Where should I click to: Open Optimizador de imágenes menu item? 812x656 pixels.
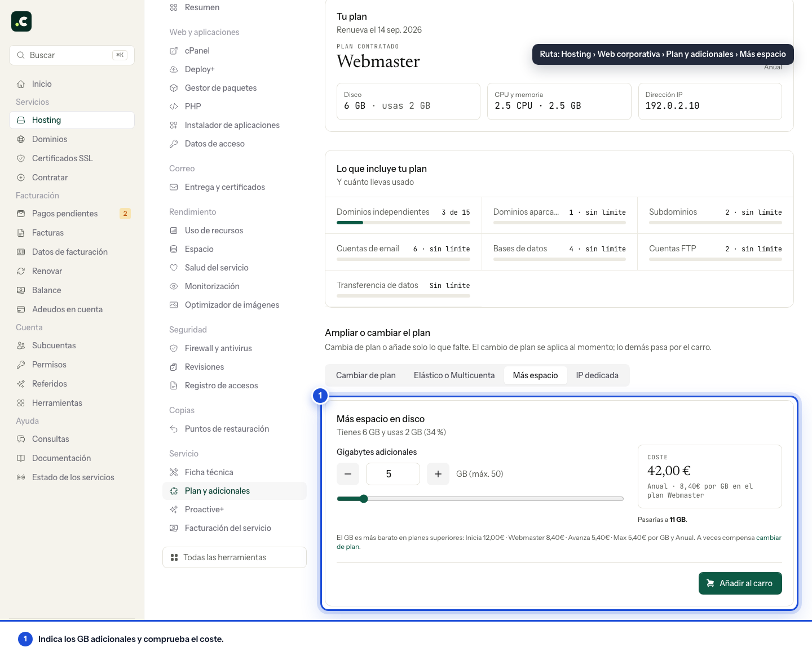(235, 305)
